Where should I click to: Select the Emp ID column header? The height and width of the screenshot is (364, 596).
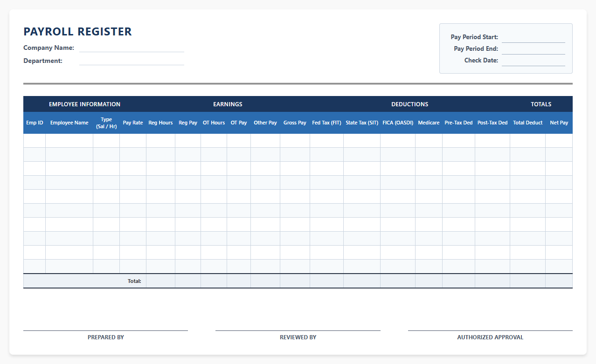tap(35, 123)
